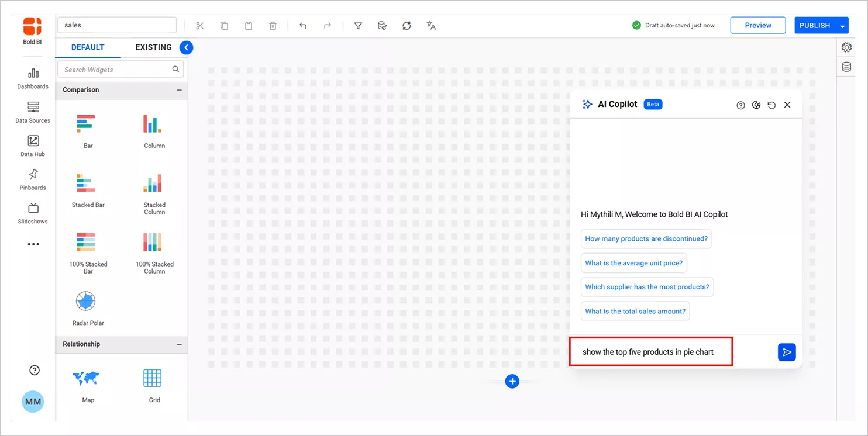Viewport: 868px width, 436px height.
Task: Show more sidebar options via the ellipsis
Action: click(x=33, y=244)
